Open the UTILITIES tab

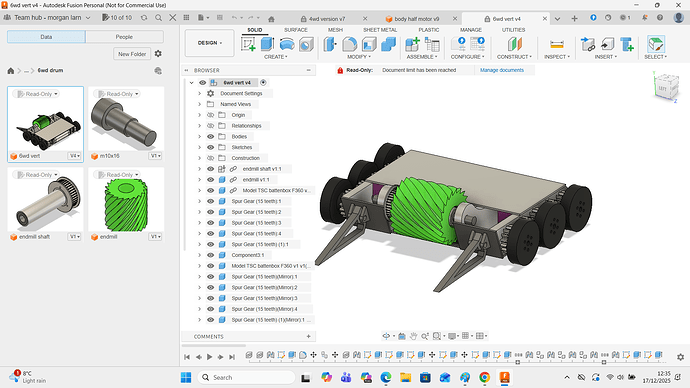tap(514, 30)
